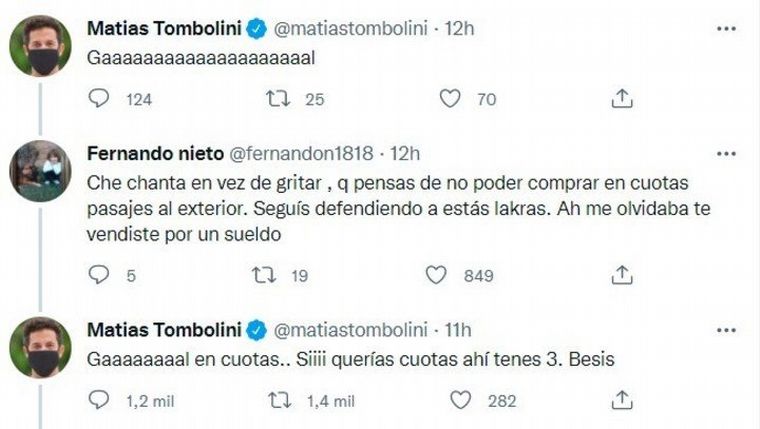Click Matias Tombolini's avatar on first tweet
760x429 pixels.
[x=38, y=45]
